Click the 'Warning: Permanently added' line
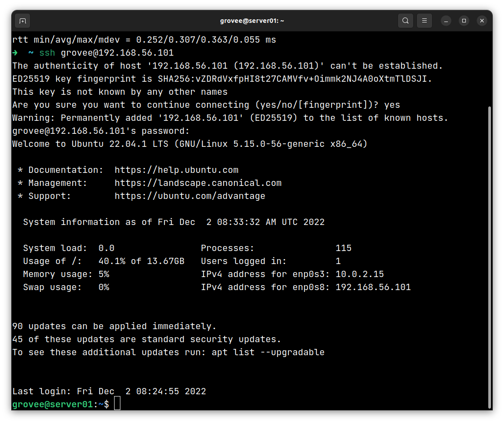The width and height of the screenshot is (504, 423). [x=230, y=118]
